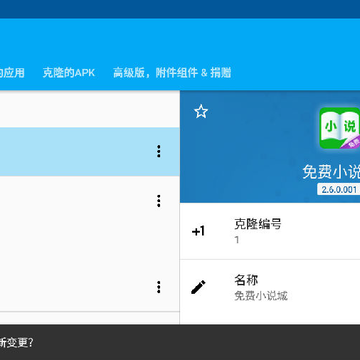Click the 免费小说城 name value
The height and width of the screenshot is (360, 360).
[261, 296]
